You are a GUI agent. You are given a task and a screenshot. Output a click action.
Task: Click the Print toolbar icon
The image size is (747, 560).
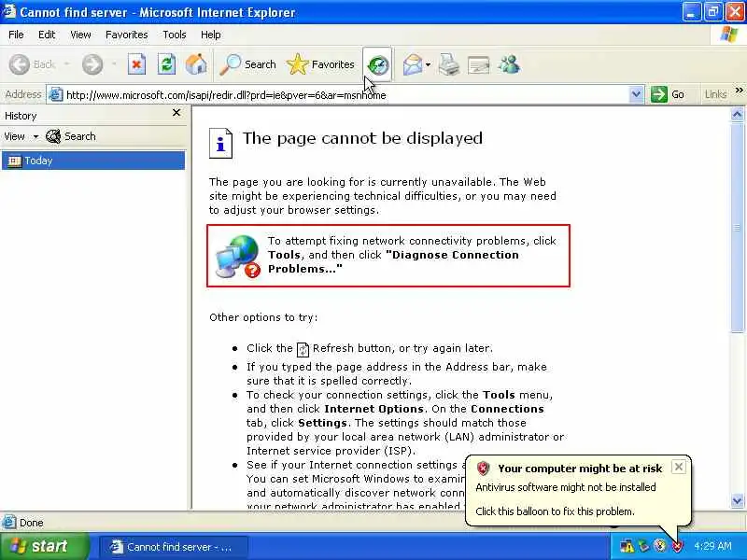448,64
